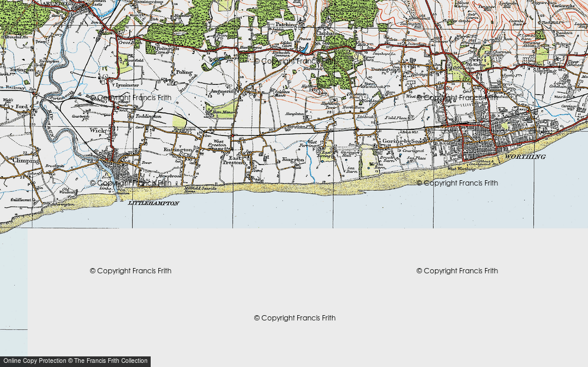The height and width of the screenshot is (367, 588).
Task: Click the Kingston place name
Action: 293,160
